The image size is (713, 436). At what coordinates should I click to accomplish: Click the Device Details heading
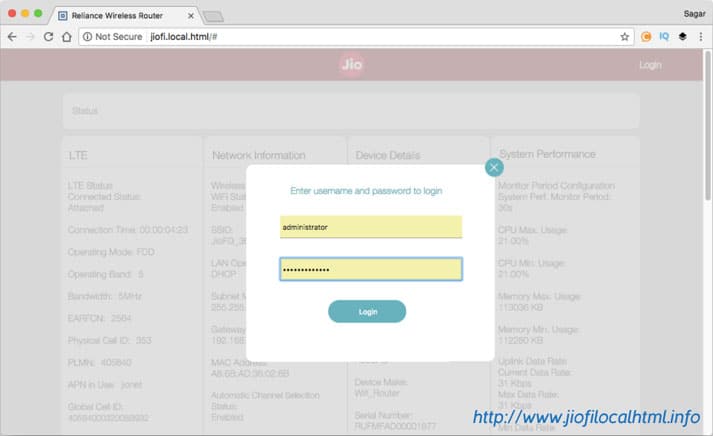point(387,155)
